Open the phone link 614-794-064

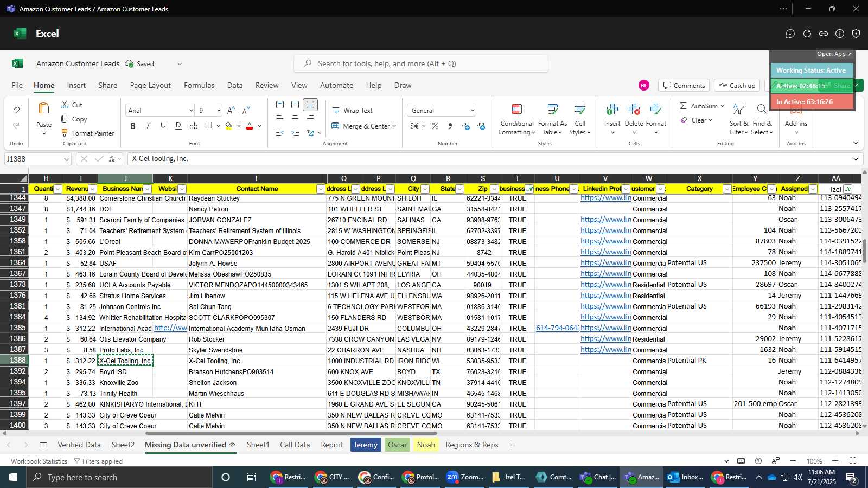(x=557, y=328)
